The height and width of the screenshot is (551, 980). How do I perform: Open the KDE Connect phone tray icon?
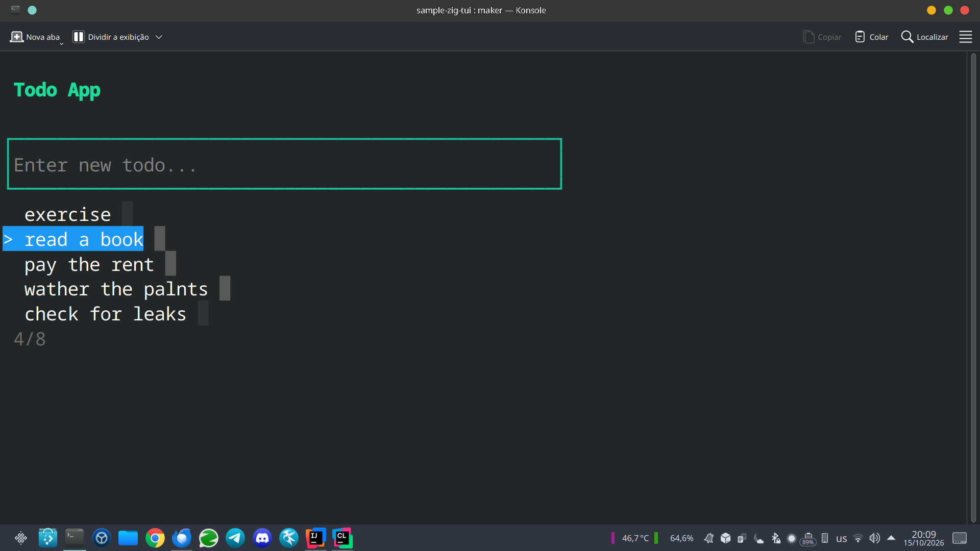(x=825, y=538)
